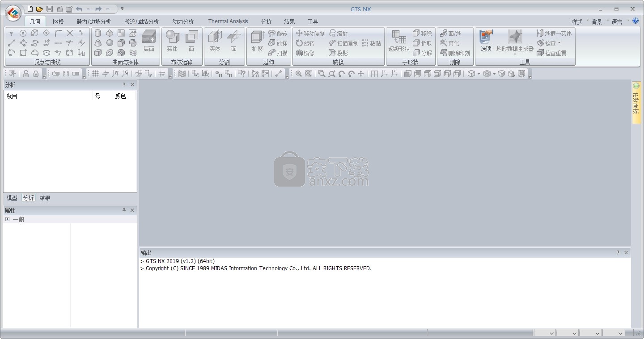
Task: Click the GTS NX application logo button
Action: [14, 13]
